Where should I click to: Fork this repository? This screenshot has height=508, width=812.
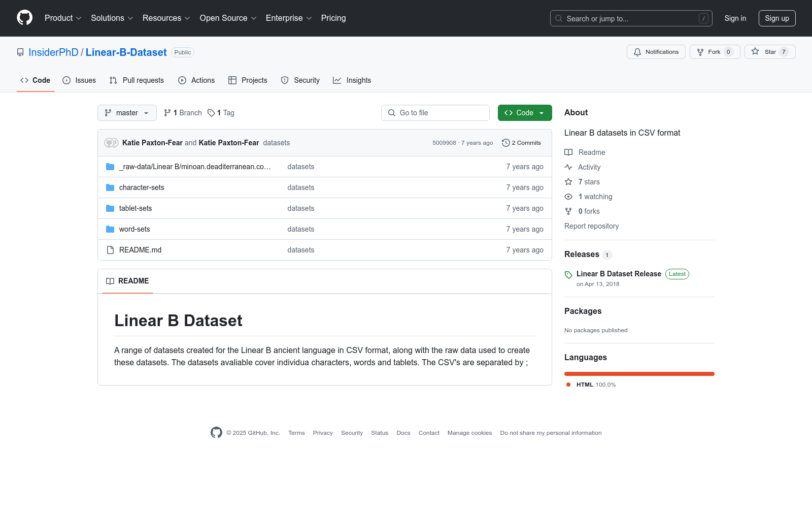[715, 52]
